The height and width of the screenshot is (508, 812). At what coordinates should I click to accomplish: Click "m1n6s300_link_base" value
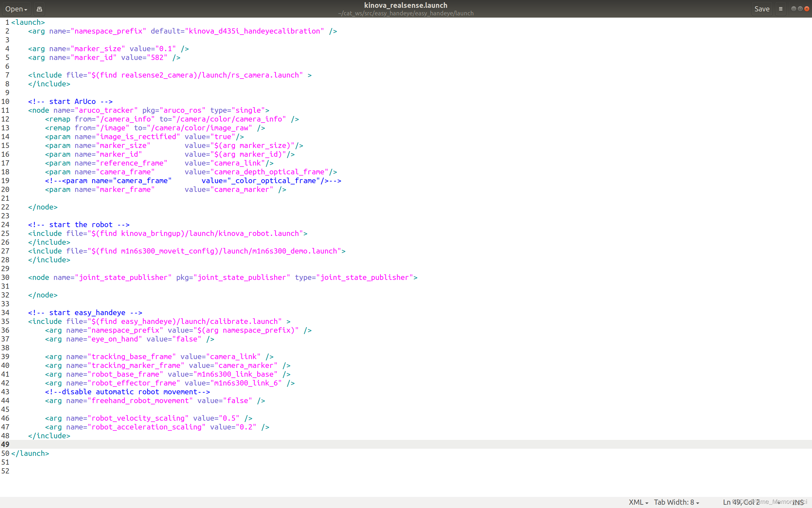pos(235,374)
